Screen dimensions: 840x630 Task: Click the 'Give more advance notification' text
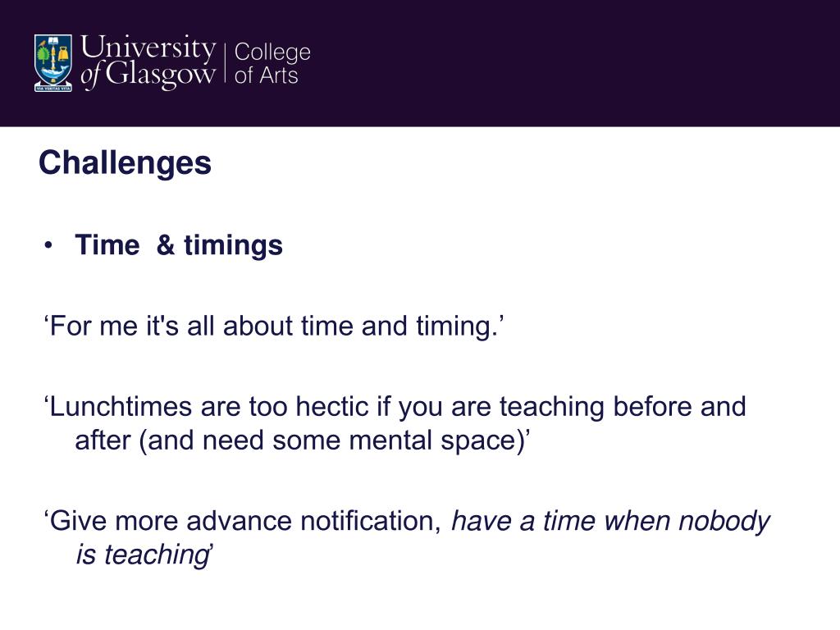pyautogui.click(x=243, y=521)
